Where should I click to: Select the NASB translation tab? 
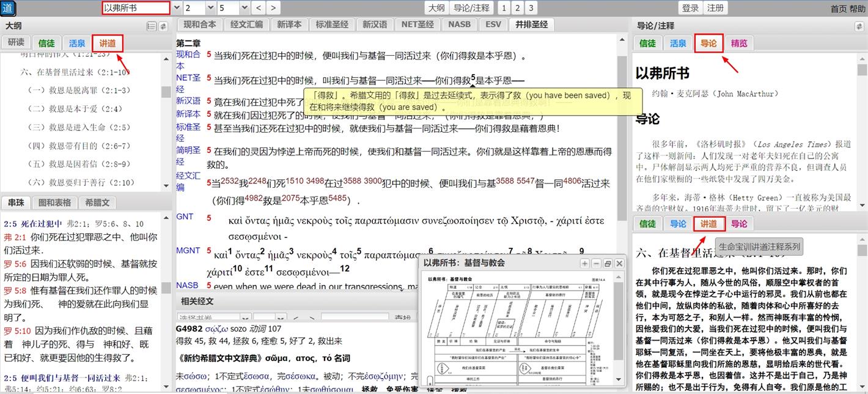click(459, 24)
